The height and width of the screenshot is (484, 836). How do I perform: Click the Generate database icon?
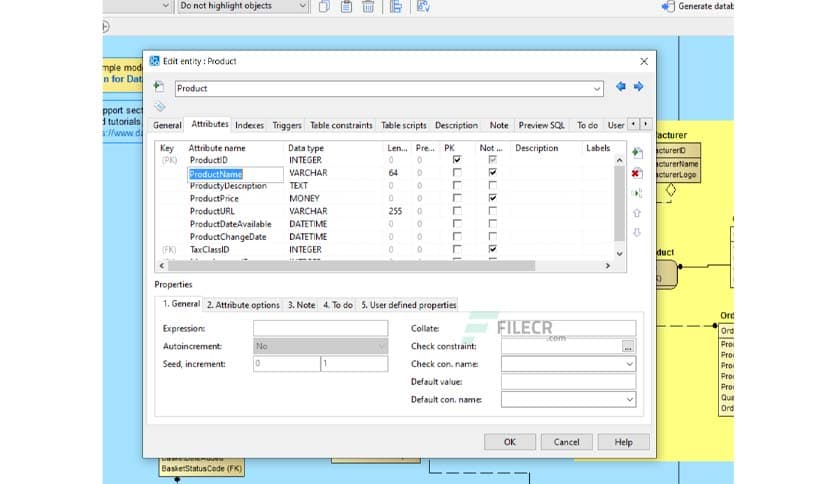click(x=668, y=6)
